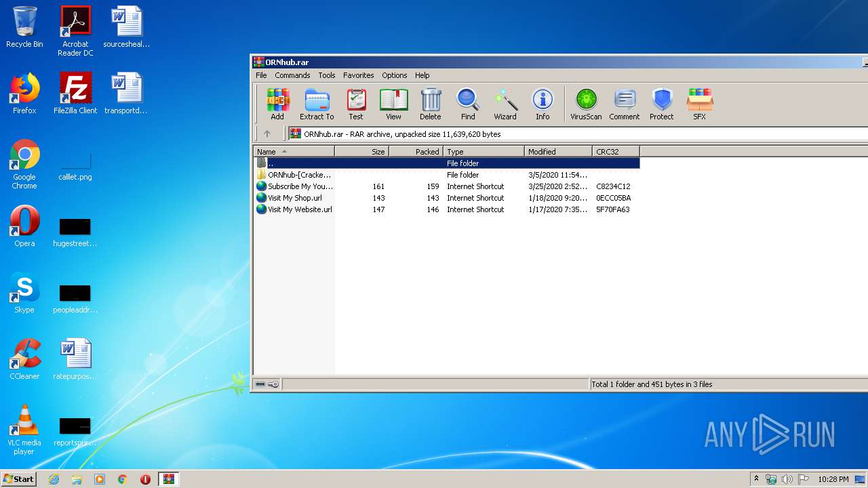Open the Help menu
Viewport: 868px width, 488px height.
(422, 75)
